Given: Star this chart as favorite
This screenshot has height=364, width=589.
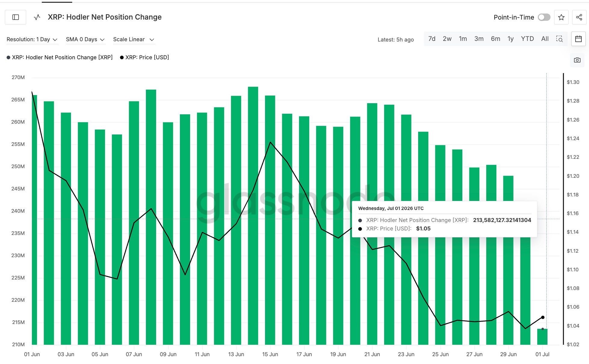Looking at the screenshot, I should pos(561,17).
